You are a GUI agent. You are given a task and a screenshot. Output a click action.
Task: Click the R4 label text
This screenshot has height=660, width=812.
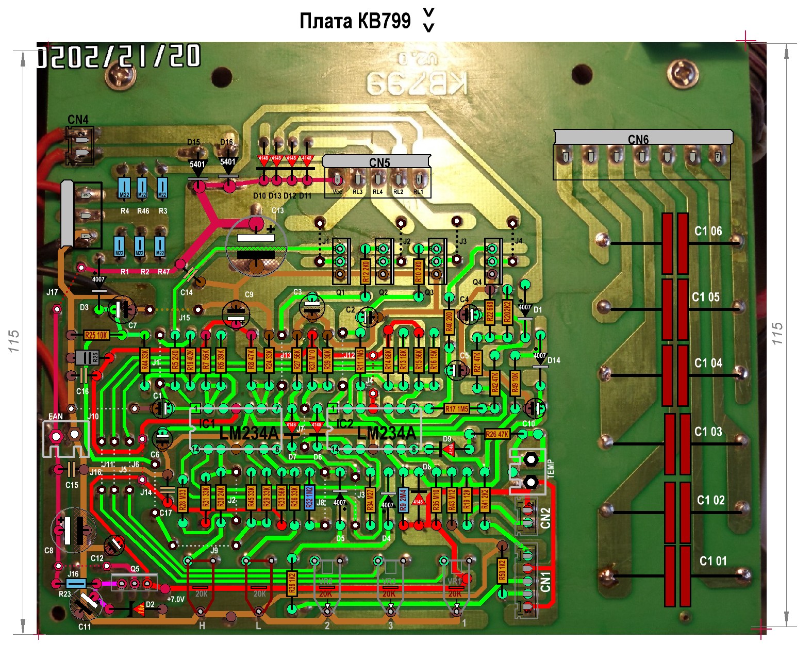125,211
